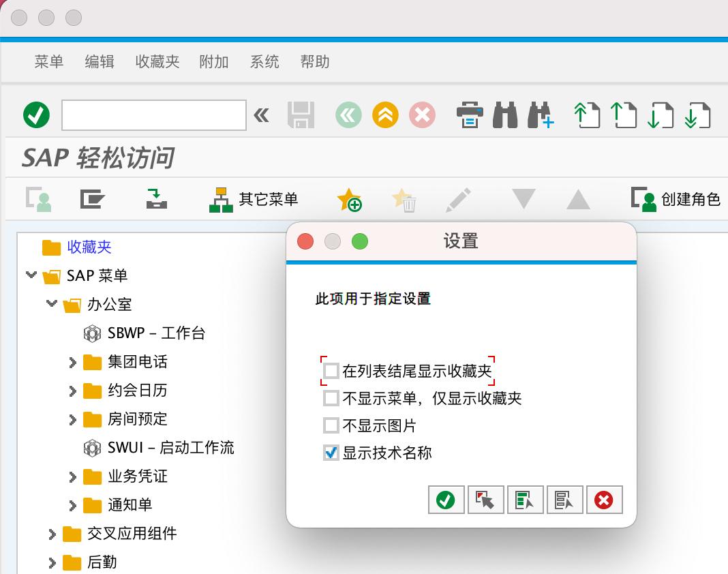The image size is (728, 574).
Task: Click the SAP Menu icon
Action: 92,199
